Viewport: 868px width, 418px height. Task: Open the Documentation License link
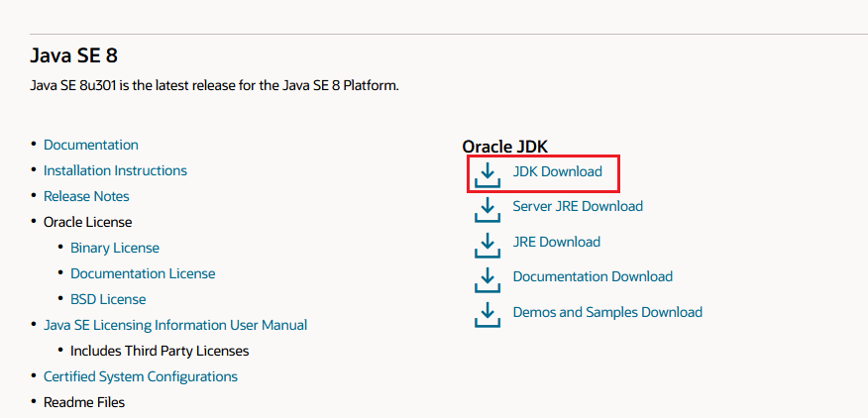pyautogui.click(x=143, y=273)
